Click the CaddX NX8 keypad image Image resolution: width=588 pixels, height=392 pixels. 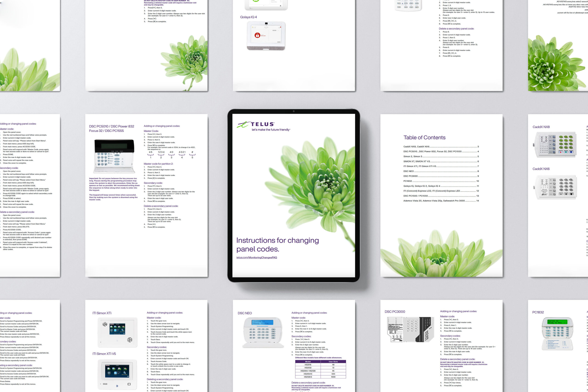[x=555, y=145]
